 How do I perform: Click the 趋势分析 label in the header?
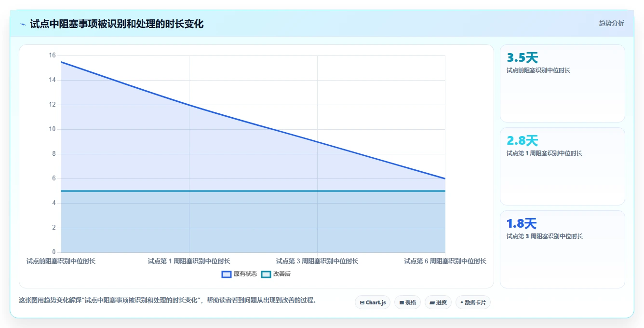[611, 23]
